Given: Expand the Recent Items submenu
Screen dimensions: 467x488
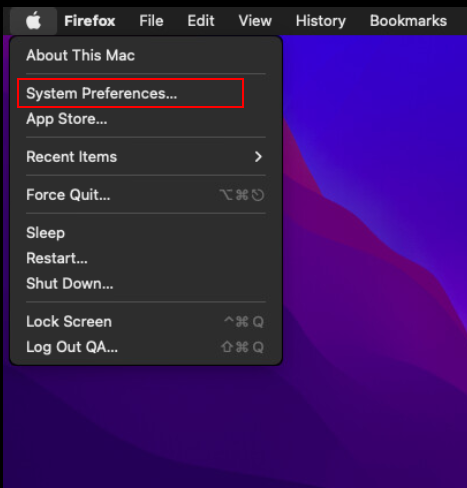Looking at the screenshot, I should coord(146,157).
